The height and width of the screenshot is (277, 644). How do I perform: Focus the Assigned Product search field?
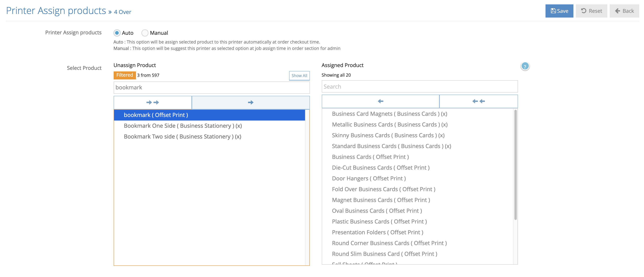(x=419, y=87)
